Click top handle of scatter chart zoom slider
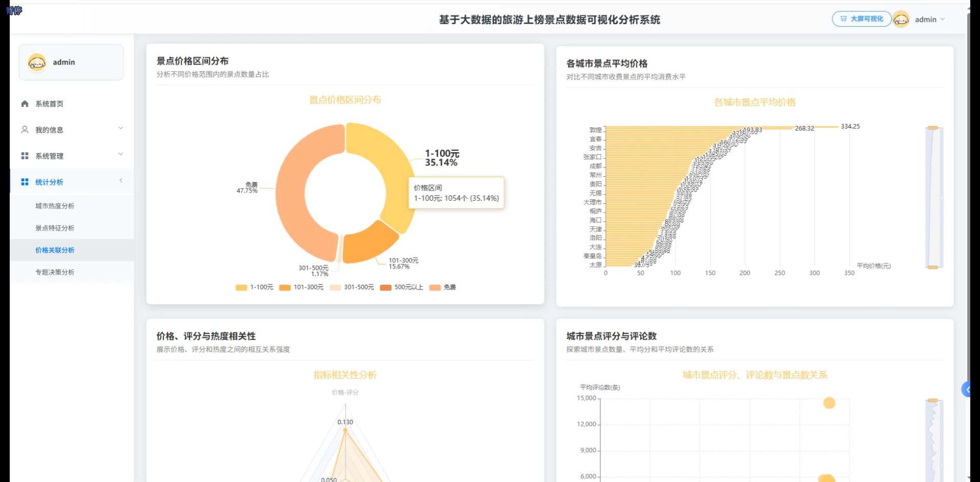 933,401
